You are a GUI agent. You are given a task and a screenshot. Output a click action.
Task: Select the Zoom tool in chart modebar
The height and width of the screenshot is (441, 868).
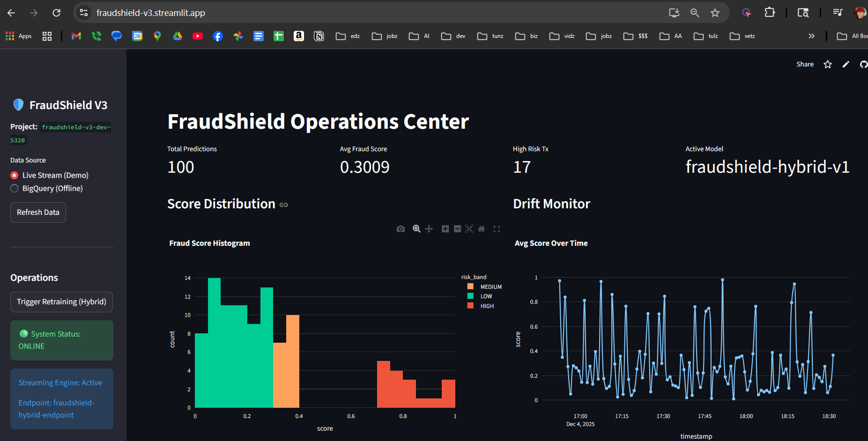416,229
